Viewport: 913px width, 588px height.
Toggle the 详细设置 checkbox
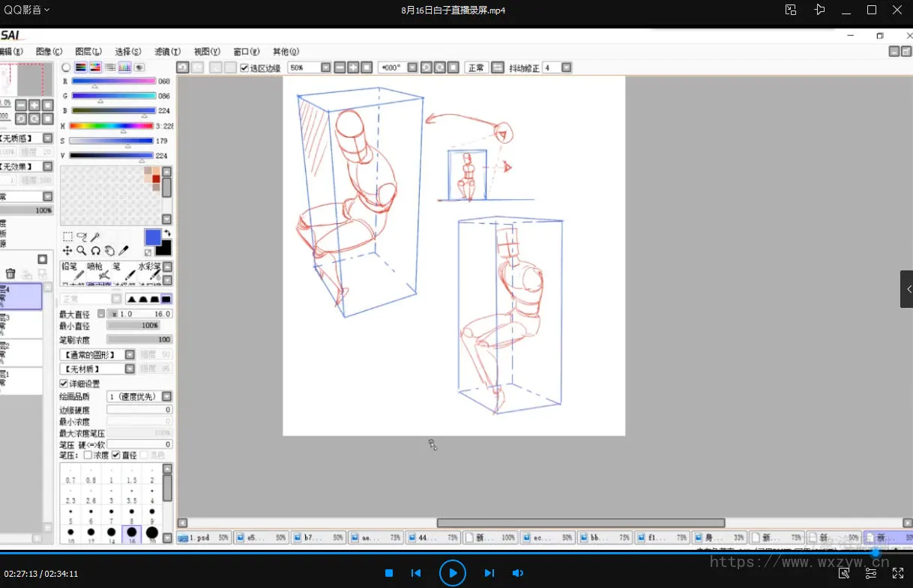tap(64, 384)
